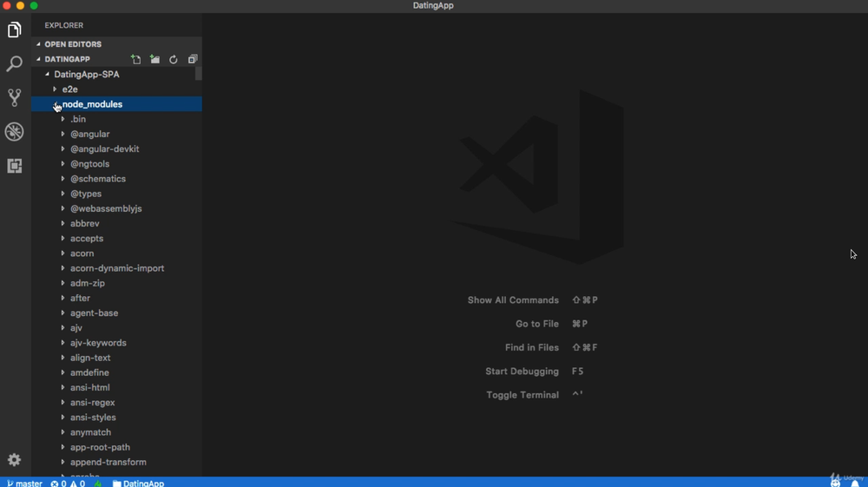
Task: Expand the e2e folder arrow
Action: click(55, 89)
